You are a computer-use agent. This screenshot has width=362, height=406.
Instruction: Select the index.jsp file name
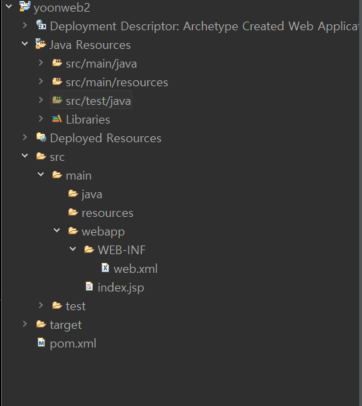pos(121,288)
